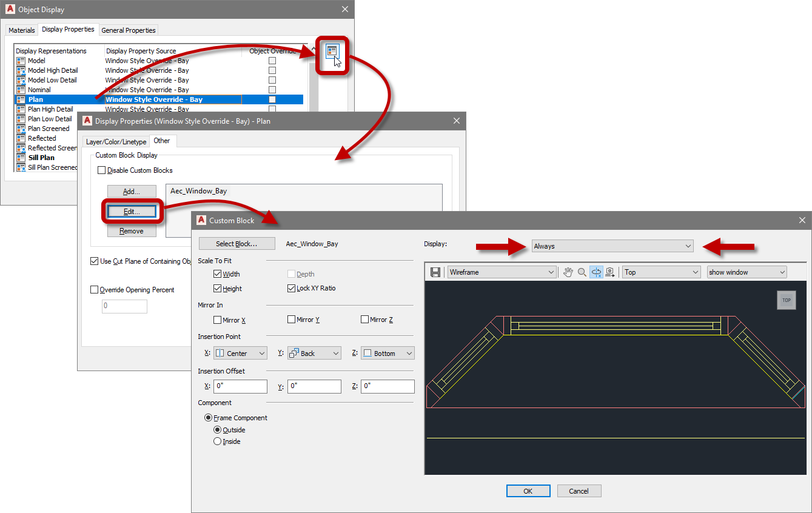Viewport: 812px width, 513px height.
Task: Open the Top view direction dropdown
Action: coord(662,272)
